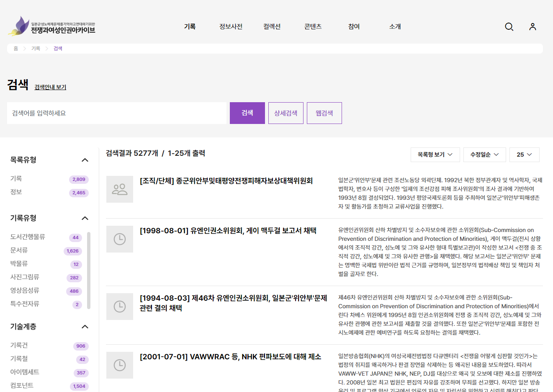Collapse the 기술계층 filter section
The image size is (553, 392).
point(85,327)
